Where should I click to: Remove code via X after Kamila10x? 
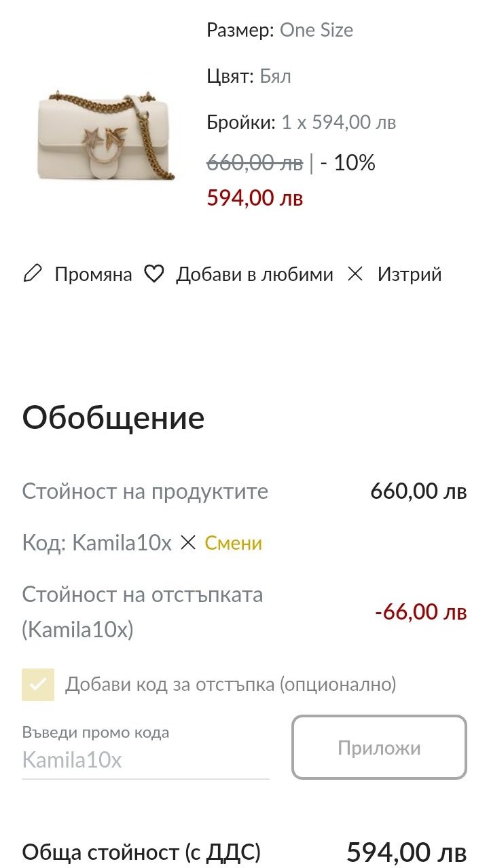[188, 543]
